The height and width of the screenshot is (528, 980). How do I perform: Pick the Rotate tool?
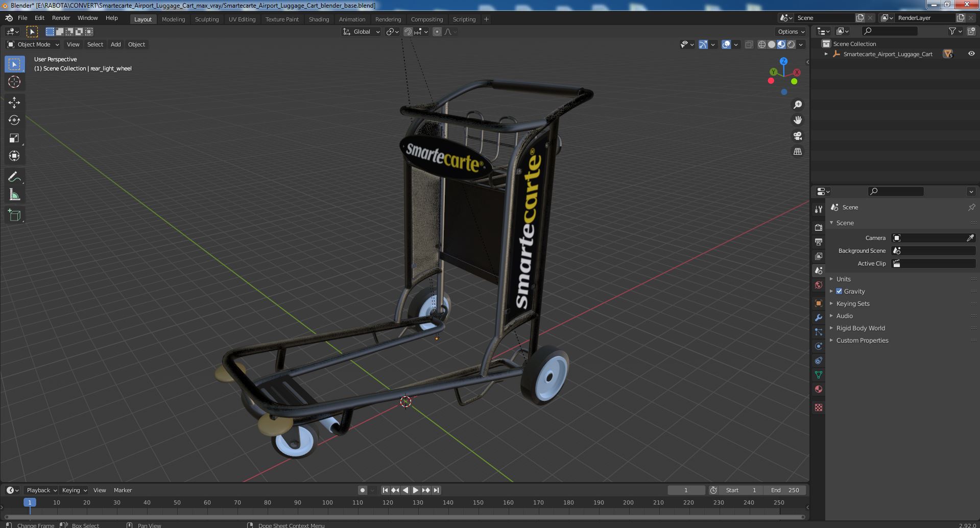pyautogui.click(x=14, y=120)
